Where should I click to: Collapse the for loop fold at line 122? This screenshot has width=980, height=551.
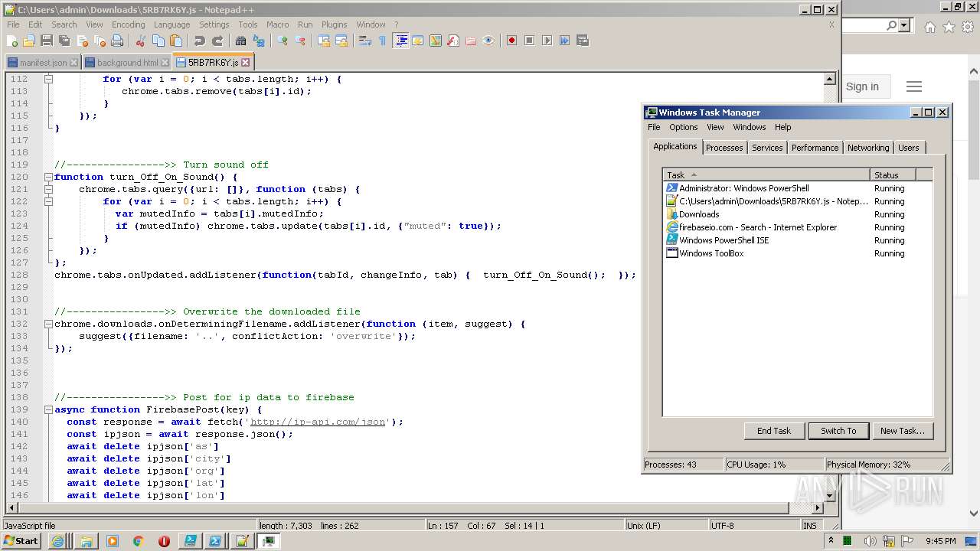tap(48, 201)
